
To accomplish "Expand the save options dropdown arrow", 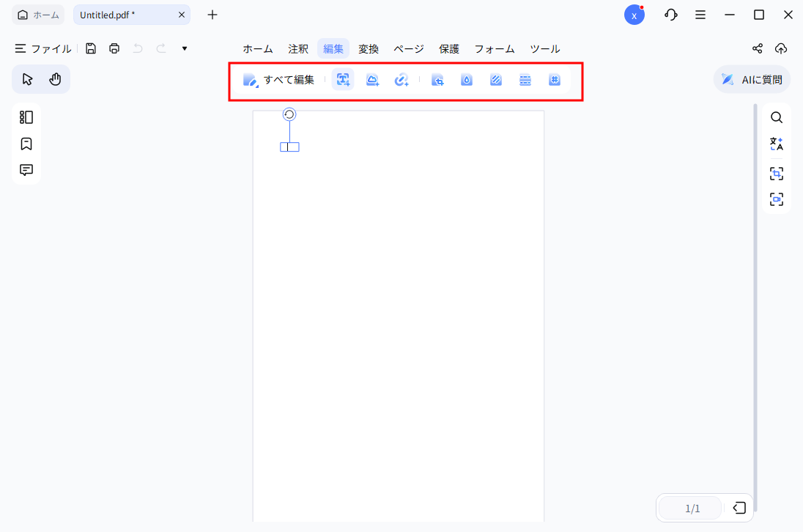I will point(184,48).
